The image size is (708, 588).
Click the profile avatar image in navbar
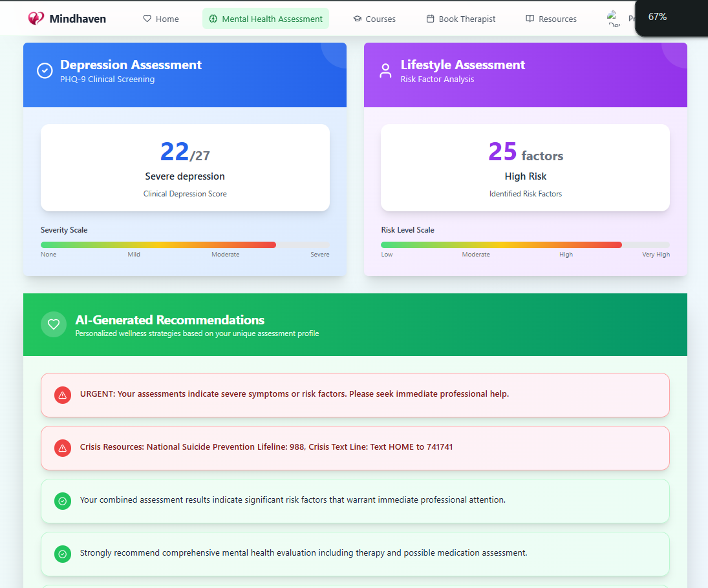[613, 19]
